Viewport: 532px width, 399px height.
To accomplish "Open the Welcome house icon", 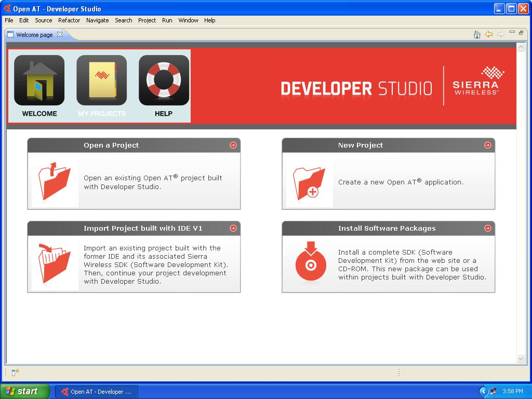I will (39, 80).
